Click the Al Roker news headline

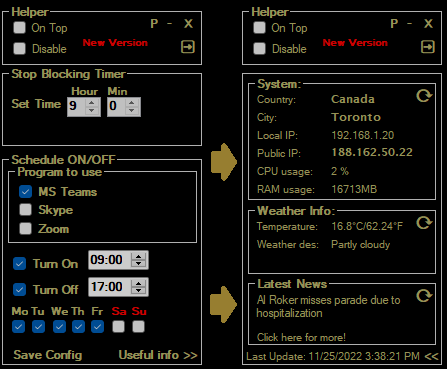point(328,306)
